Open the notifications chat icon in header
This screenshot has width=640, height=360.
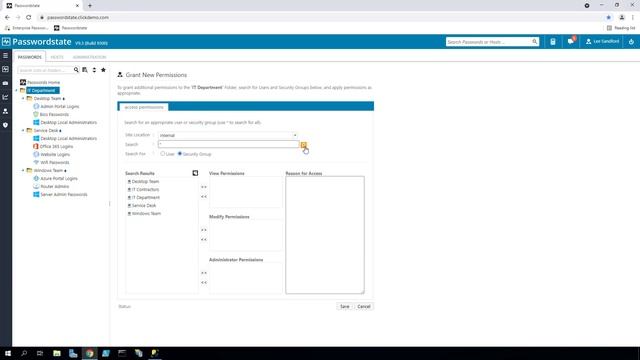[x=571, y=42]
